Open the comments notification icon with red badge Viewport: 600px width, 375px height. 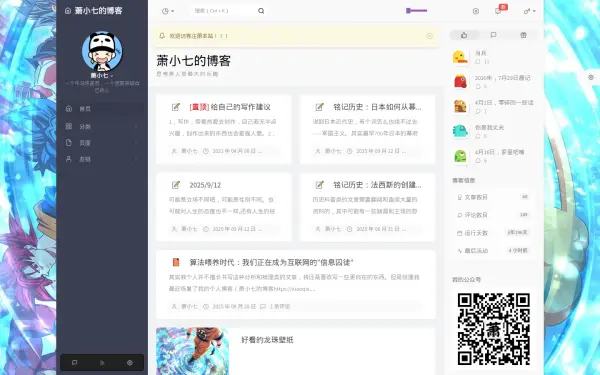[x=498, y=11]
